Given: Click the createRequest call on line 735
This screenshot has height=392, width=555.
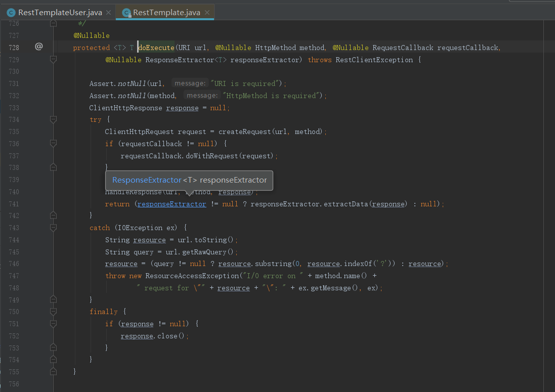Looking at the screenshot, I should click(x=244, y=132).
